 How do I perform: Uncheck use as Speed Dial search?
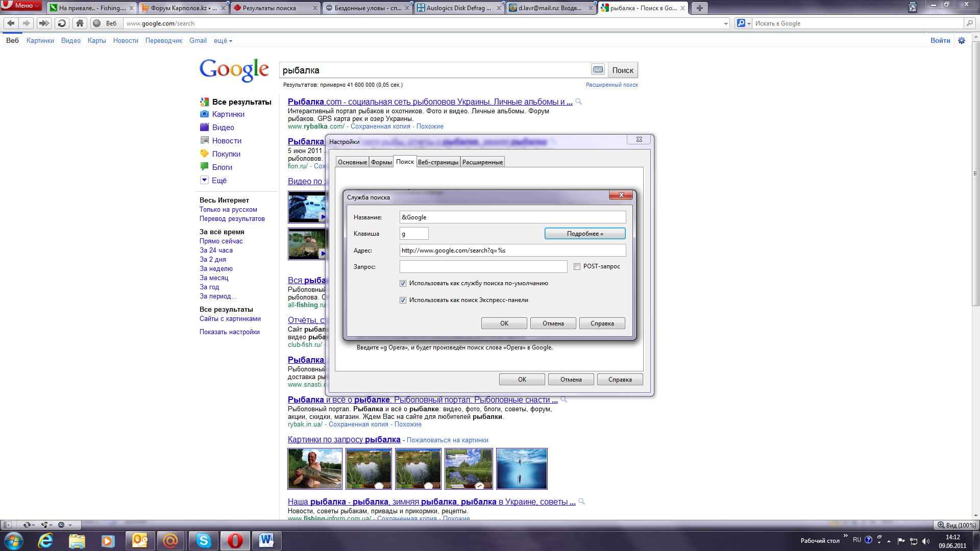pyautogui.click(x=403, y=300)
